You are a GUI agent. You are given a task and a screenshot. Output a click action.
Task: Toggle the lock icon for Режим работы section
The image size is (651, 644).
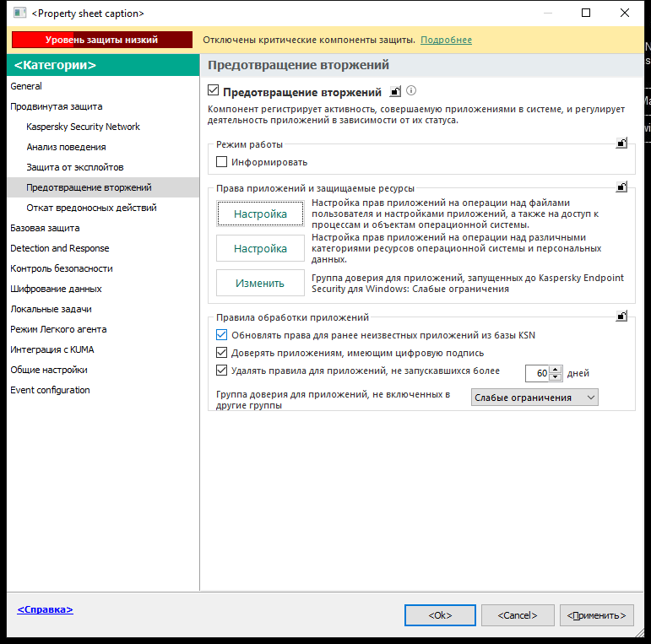coord(621,143)
